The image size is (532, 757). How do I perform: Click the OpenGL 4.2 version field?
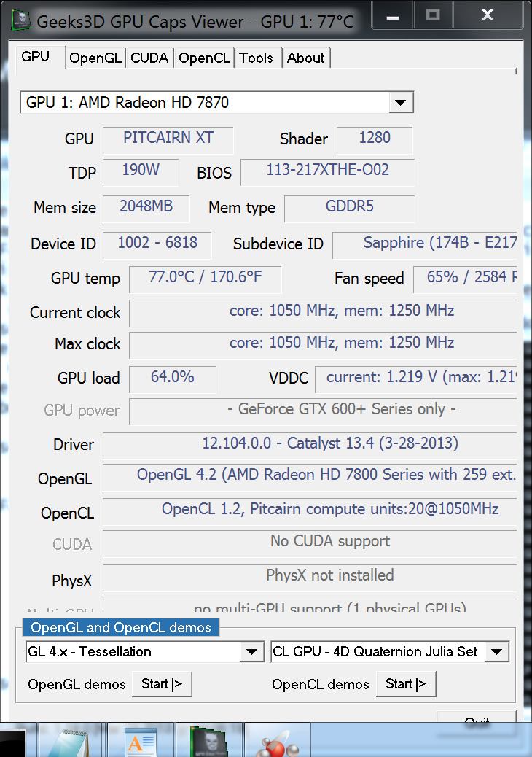310,478
